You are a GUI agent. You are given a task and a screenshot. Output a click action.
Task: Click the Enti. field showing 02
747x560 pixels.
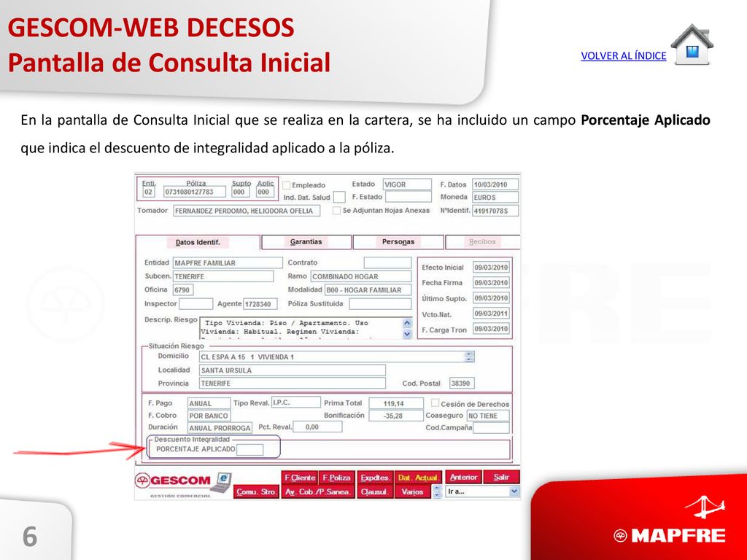[x=149, y=192]
